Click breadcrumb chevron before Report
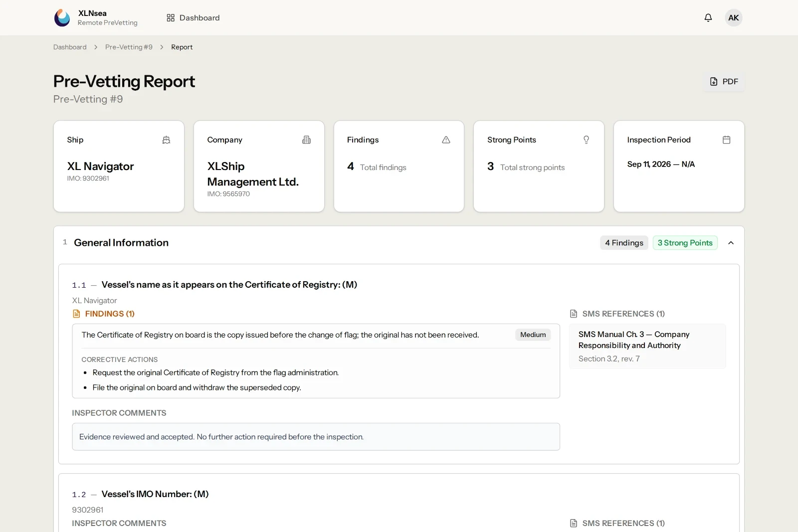The width and height of the screenshot is (798, 532). (162, 47)
